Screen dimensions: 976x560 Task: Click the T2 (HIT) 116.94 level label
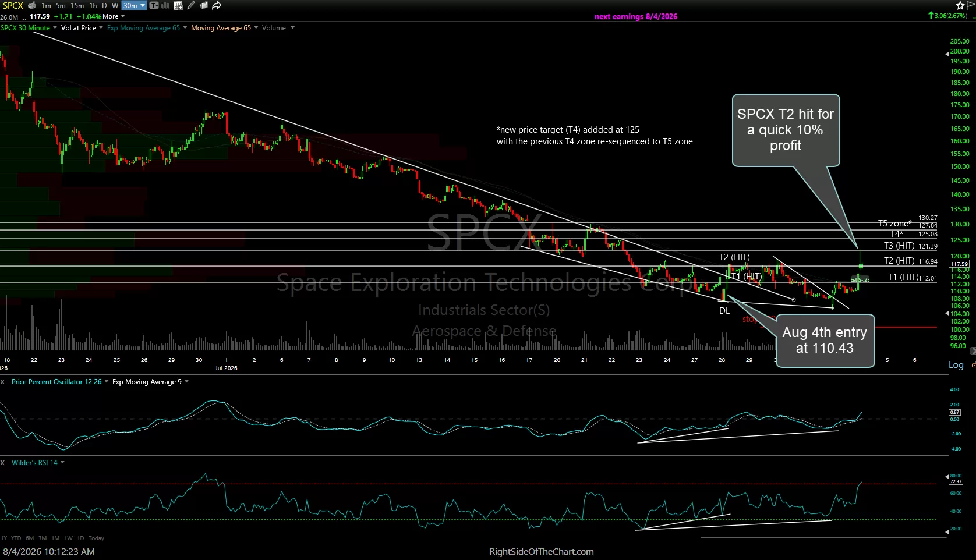(x=911, y=261)
